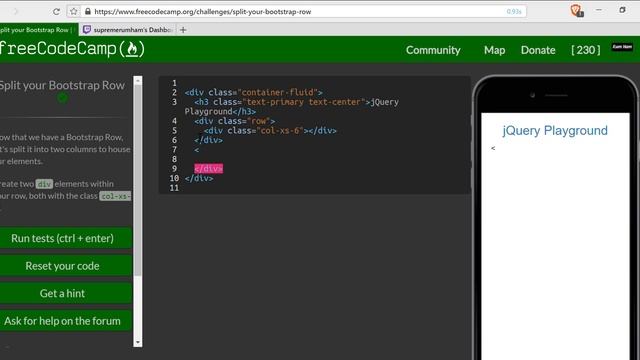Click the instructions scrollbar up arrow

tap(138, 81)
